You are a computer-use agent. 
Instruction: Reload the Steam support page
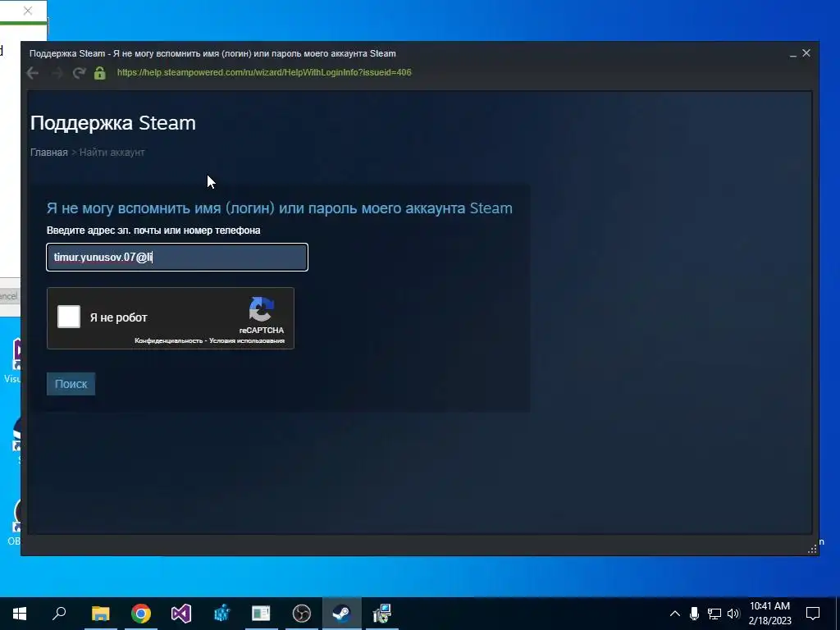[x=80, y=73]
